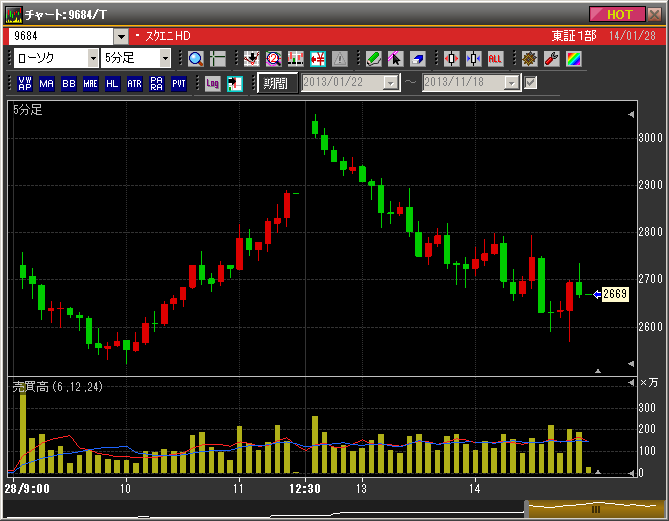Toggle the checkbox beside the end date

pos(531,83)
